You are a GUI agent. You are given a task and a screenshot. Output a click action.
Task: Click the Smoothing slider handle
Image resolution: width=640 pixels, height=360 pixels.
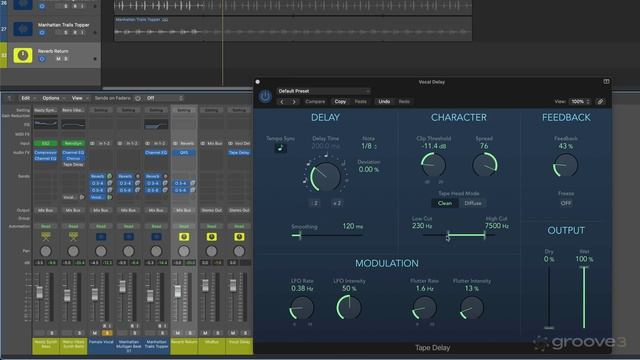[300, 235]
